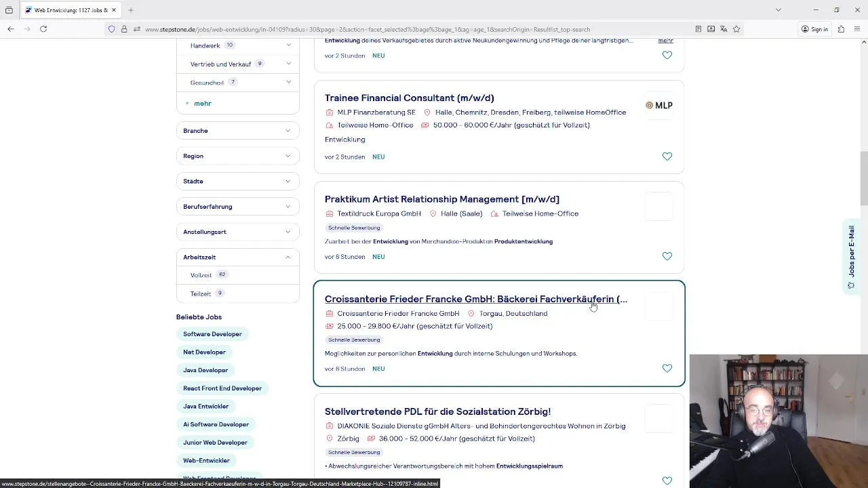Expand the Städte filter

point(237,181)
